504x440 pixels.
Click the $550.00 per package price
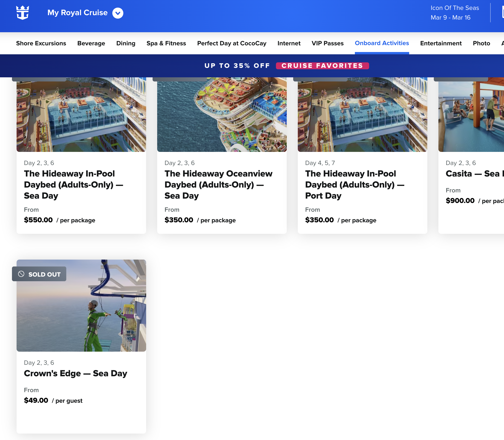[60, 220]
